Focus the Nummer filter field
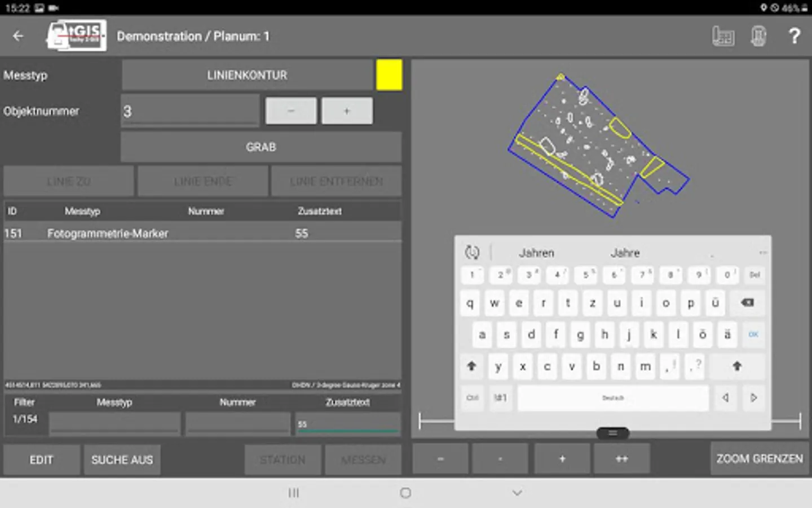Screen dimensions: 812x508 click(x=238, y=423)
